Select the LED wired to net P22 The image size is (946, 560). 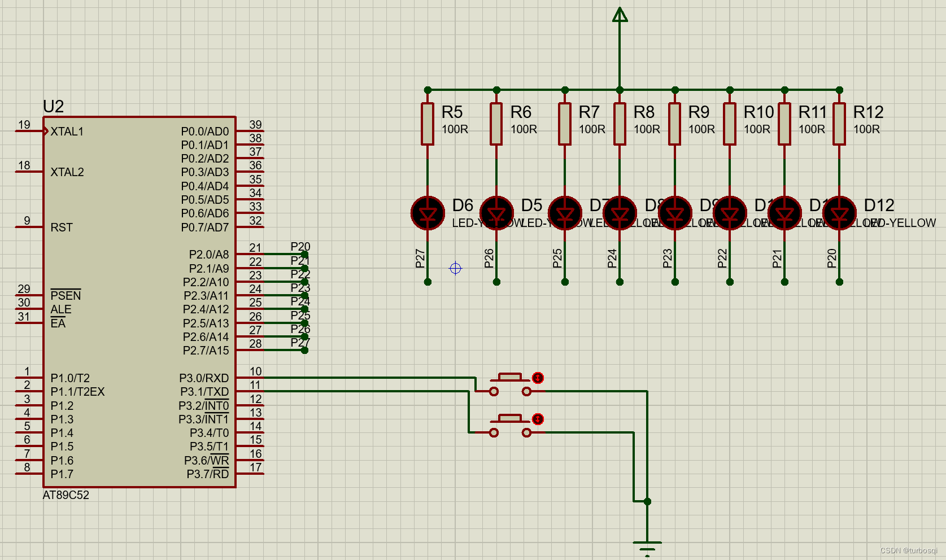pyautogui.click(x=730, y=213)
